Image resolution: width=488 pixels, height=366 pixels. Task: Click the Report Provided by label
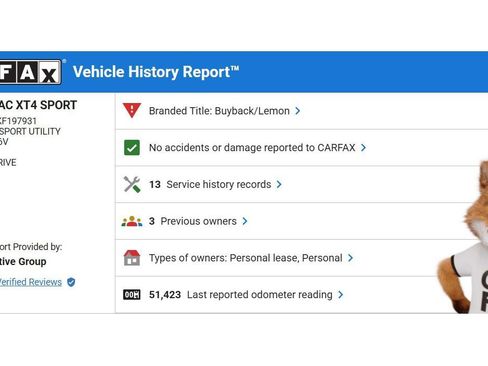31,247
